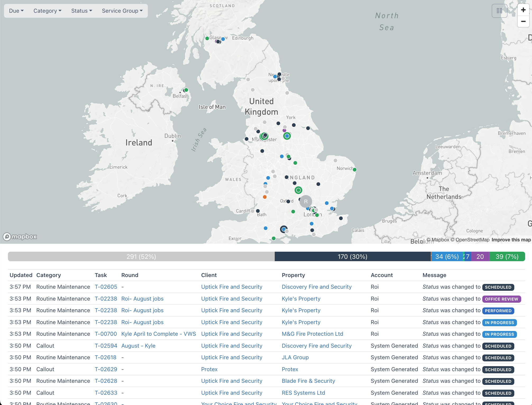Open task T-02594
Viewport: 532px width, 405px height.
(106, 346)
